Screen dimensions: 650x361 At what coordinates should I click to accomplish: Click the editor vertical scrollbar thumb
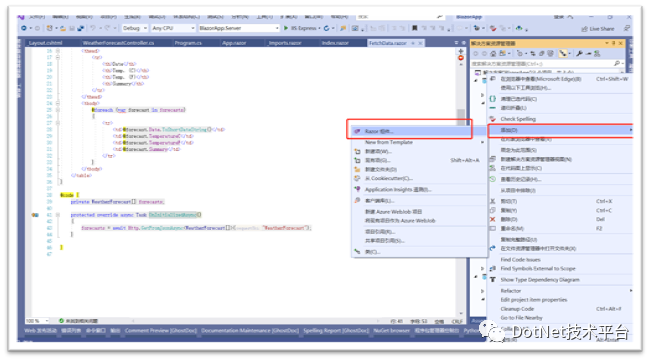click(461, 117)
